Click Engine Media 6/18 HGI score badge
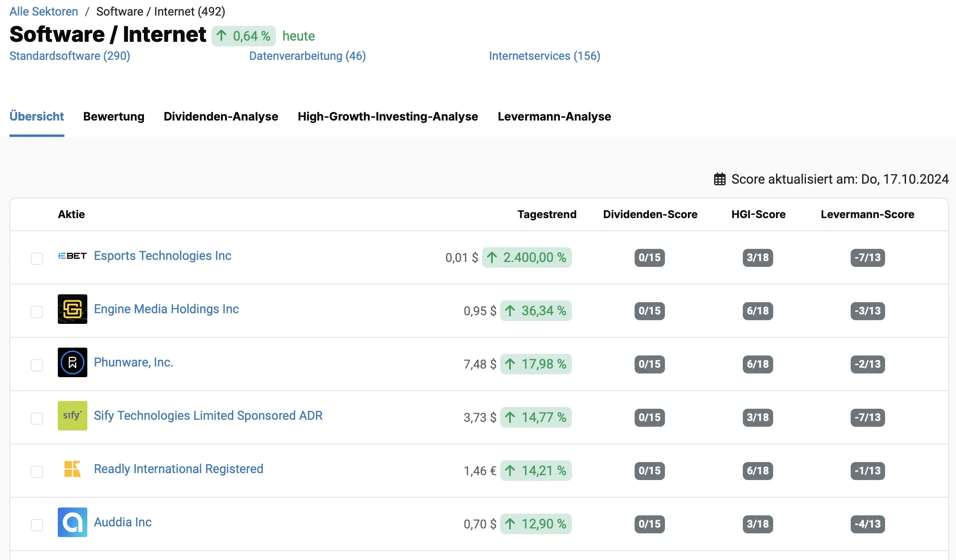This screenshot has height=560, width=956. (758, 311)
